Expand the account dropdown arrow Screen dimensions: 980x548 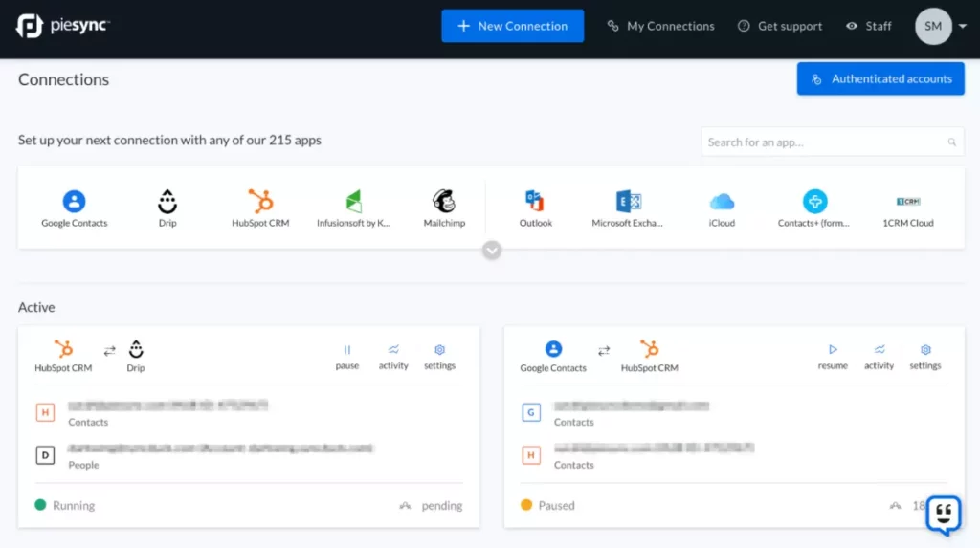click(963, 26)
